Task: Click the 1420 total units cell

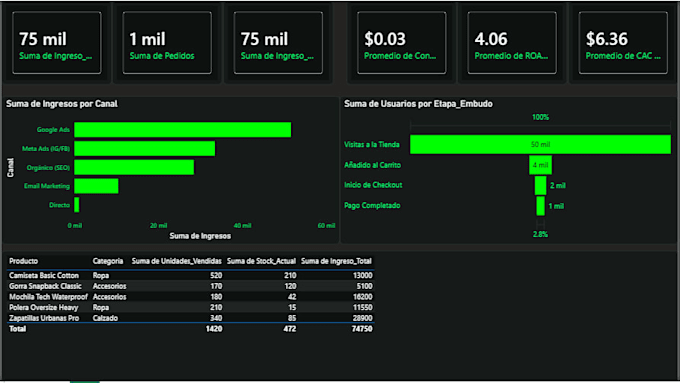Action: (x=214, y=329)
